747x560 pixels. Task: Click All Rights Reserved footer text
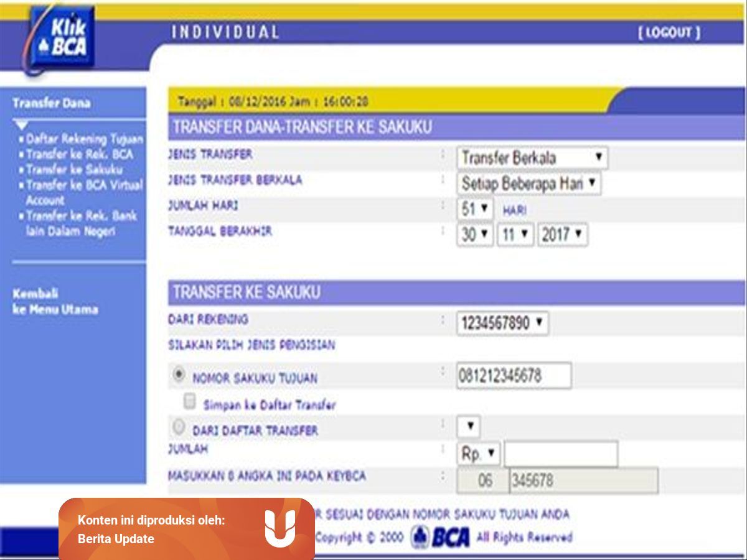point(524,537)
